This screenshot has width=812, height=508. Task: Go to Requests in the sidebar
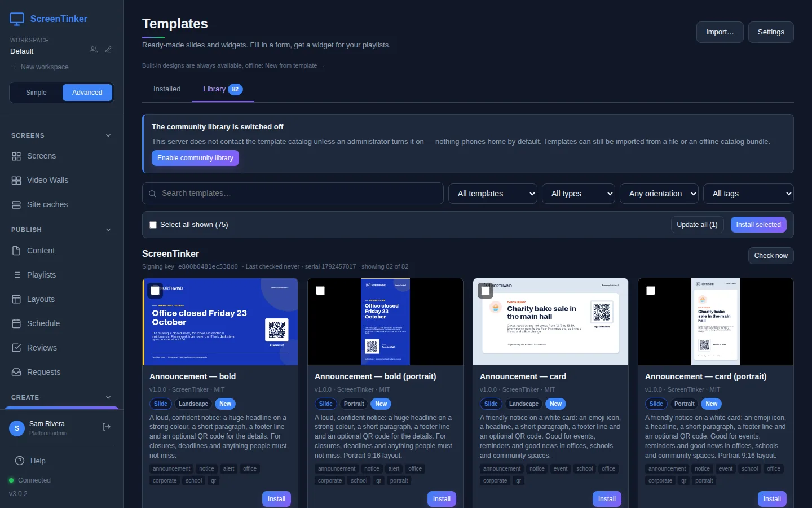(x=62, y=372)
